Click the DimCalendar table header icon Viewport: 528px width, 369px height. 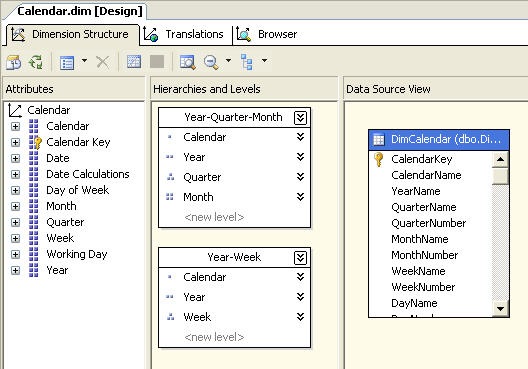(x=379, y=139)
